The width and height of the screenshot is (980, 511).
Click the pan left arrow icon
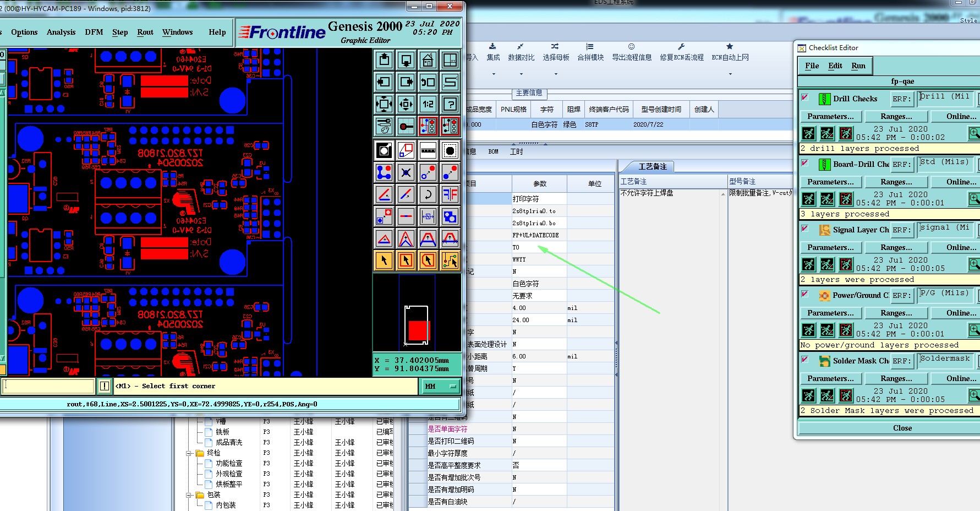coord(384,82)
